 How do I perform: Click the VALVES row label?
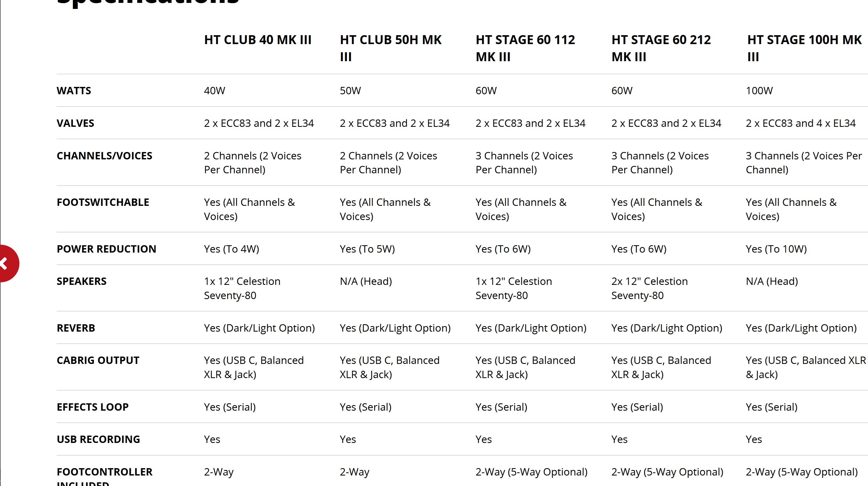click(x=75, y=123)
